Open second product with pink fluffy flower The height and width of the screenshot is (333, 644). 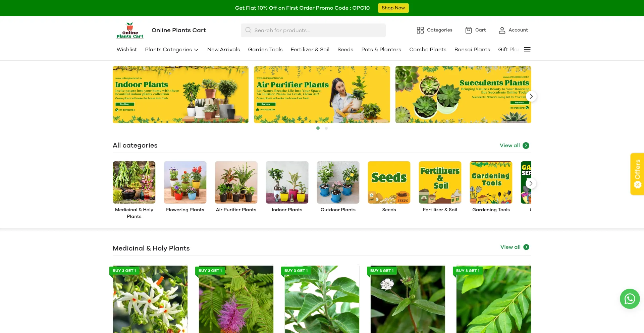click(x=236, y=299)
